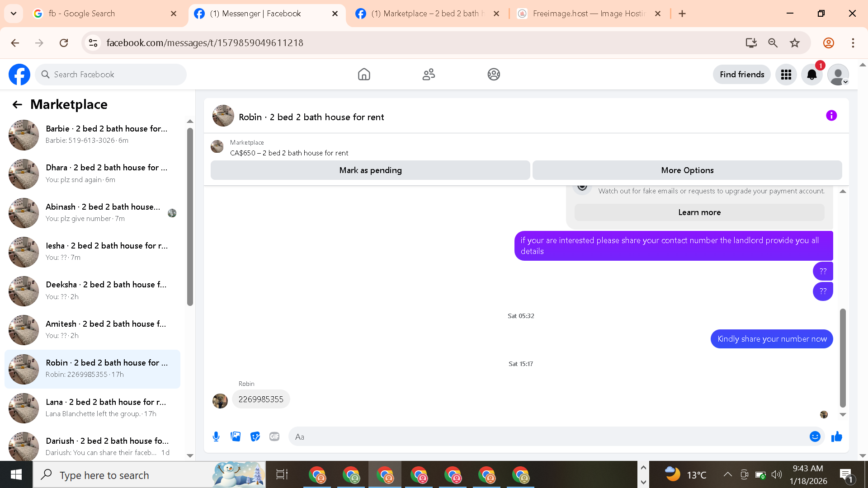Open the sticker picker icon

tap(255, 436)
